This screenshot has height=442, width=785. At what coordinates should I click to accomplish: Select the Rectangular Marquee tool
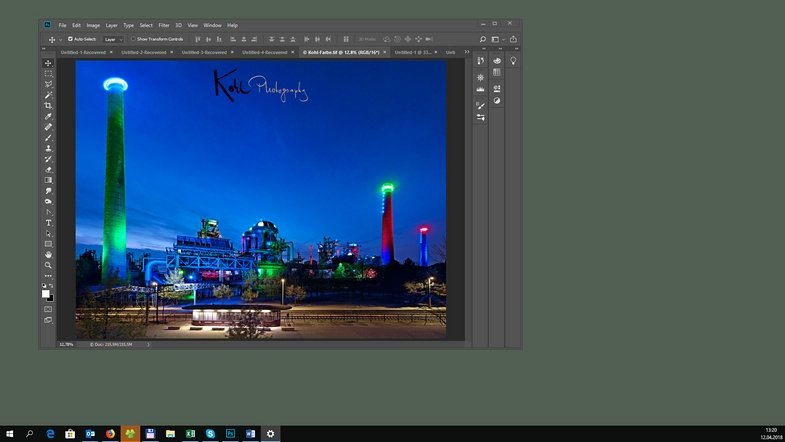click(x=48, y=74)
